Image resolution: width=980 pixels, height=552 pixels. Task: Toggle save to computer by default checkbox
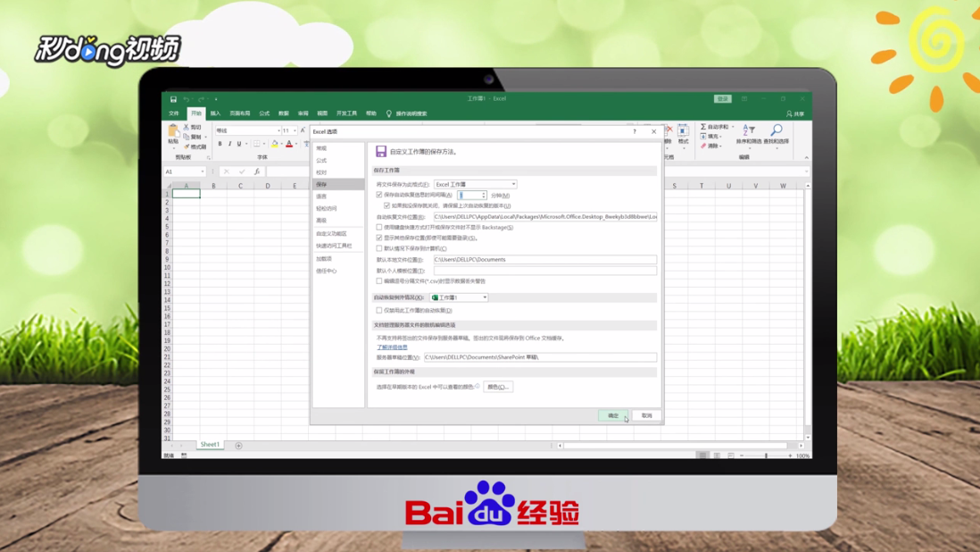(378, 248)
